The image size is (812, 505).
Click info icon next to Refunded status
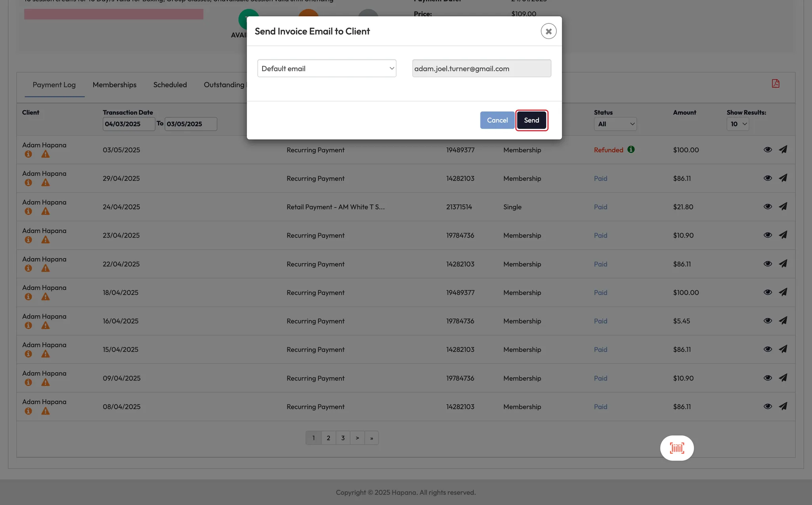click(x=631, y=150)
